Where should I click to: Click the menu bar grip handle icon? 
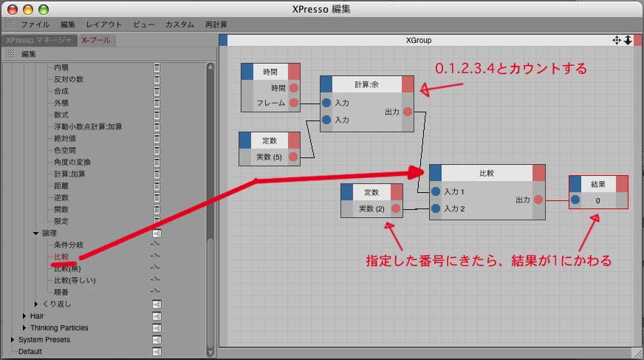(x=10, y=24)
